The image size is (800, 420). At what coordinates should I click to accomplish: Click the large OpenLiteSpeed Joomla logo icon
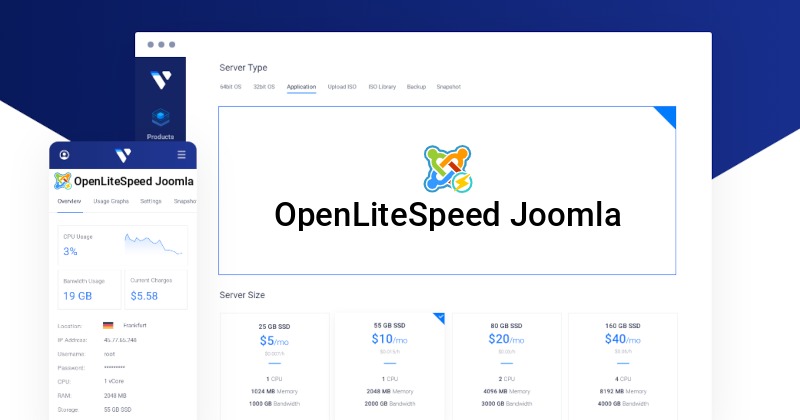tap(447, 169)
